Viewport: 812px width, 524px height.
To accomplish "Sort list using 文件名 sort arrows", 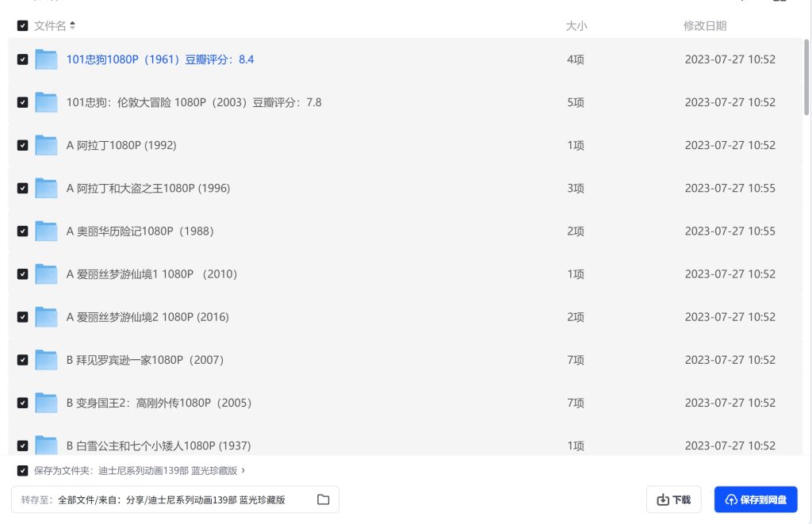I will [72, 25].
